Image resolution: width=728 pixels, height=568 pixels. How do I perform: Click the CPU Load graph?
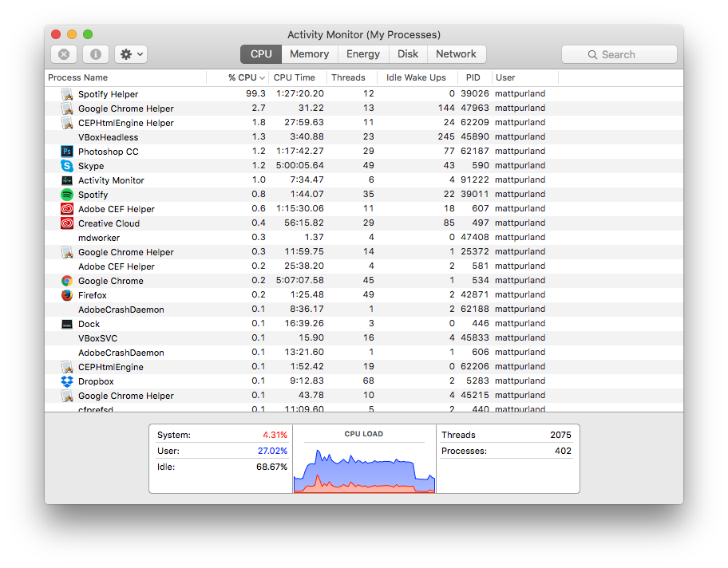365,469
